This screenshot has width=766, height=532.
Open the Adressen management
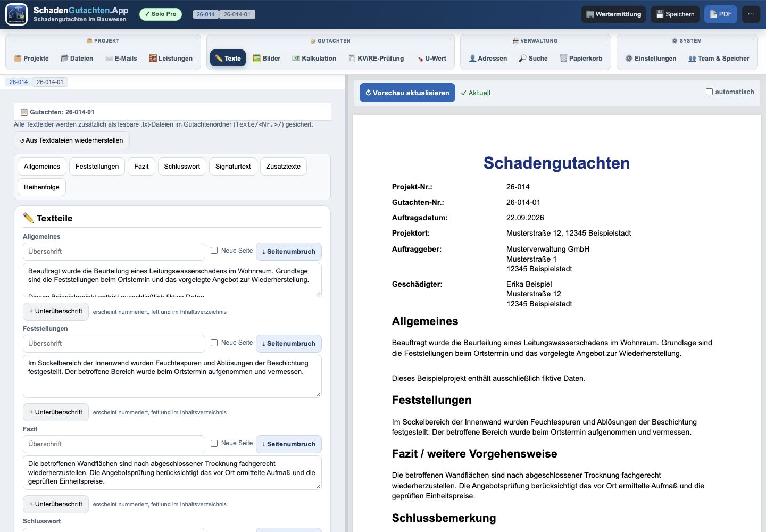click(x=488, y=59)
